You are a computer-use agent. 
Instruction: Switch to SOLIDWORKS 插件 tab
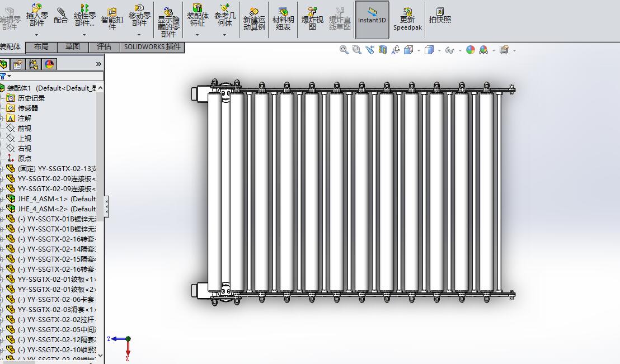pyautogui.click(x=152, y=46)
